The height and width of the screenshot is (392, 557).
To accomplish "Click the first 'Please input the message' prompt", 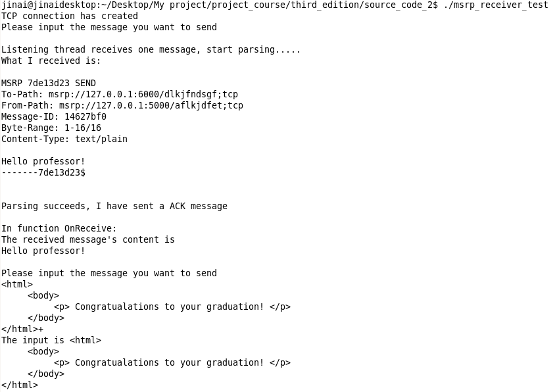I will pyautogui.click(x=109, y=28).
